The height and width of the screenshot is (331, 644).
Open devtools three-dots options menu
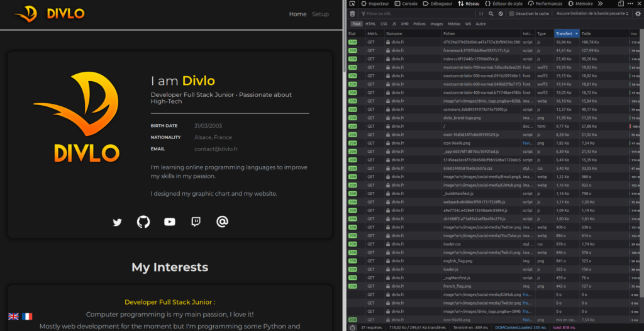630,4
